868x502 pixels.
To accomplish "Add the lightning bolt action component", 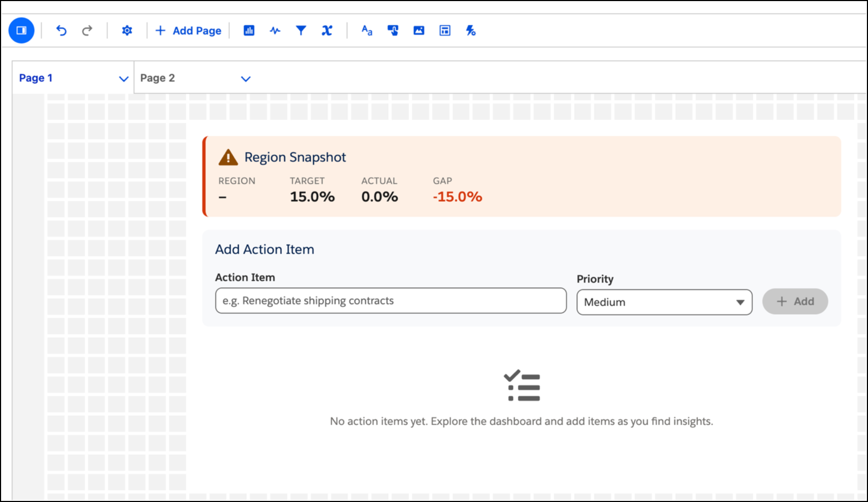I will click(471, 30).
